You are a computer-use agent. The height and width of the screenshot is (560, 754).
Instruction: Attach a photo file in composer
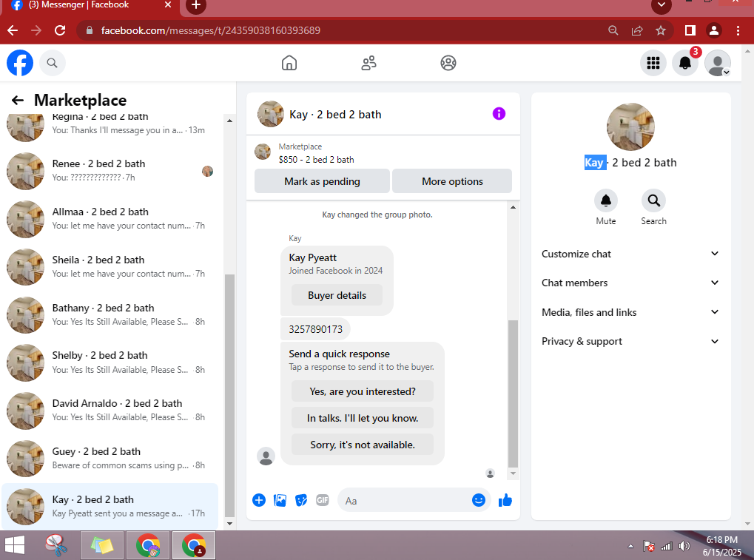280,500
